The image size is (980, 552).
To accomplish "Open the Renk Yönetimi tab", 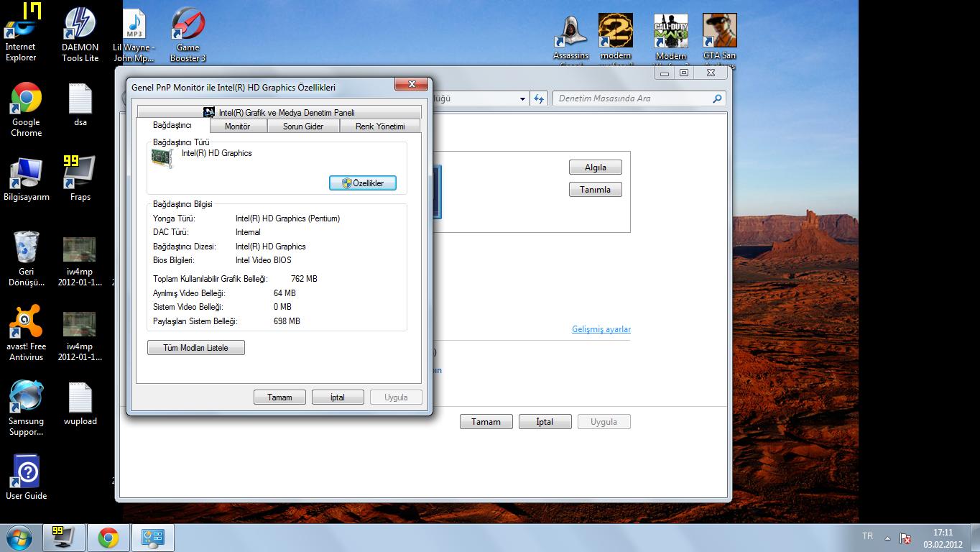I will click(379, 126).
